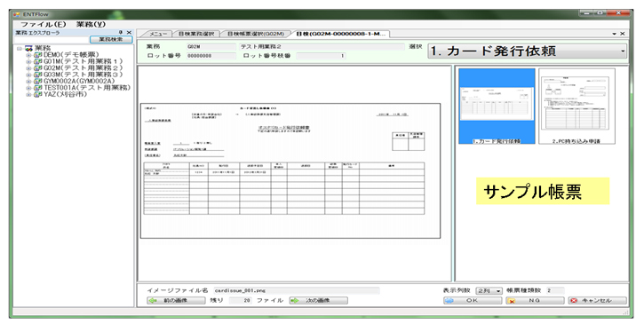Image resolution: width=644 pixels, height=324 pixels.
Task: Confirm with the OK button label
Action: [472, 301]
